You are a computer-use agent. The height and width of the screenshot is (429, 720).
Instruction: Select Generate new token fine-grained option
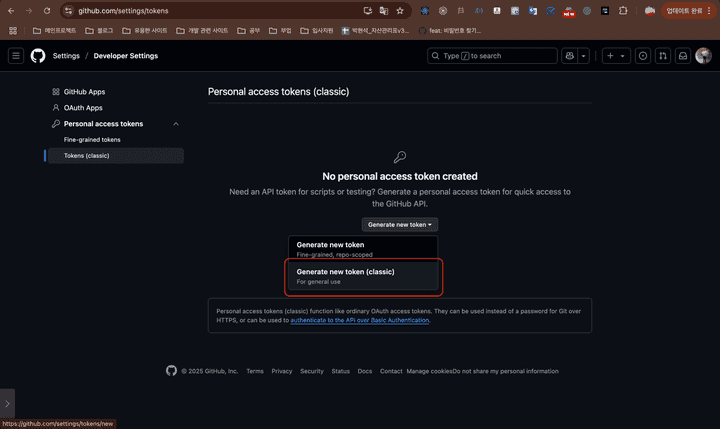(x=363, y=248)
